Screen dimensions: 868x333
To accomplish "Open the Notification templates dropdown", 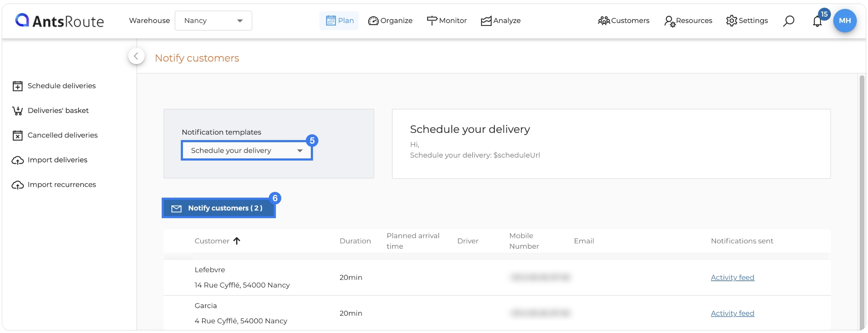I will click(247, 150).
